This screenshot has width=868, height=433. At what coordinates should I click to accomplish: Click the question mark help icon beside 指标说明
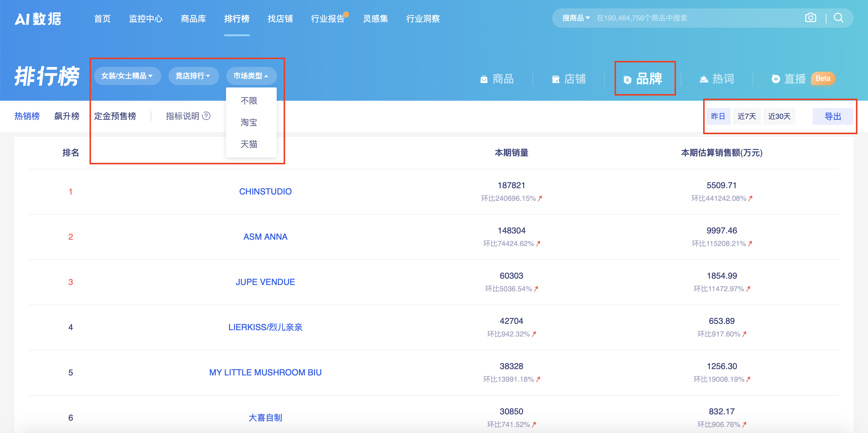pyautogui.click(x=206, y=116)
